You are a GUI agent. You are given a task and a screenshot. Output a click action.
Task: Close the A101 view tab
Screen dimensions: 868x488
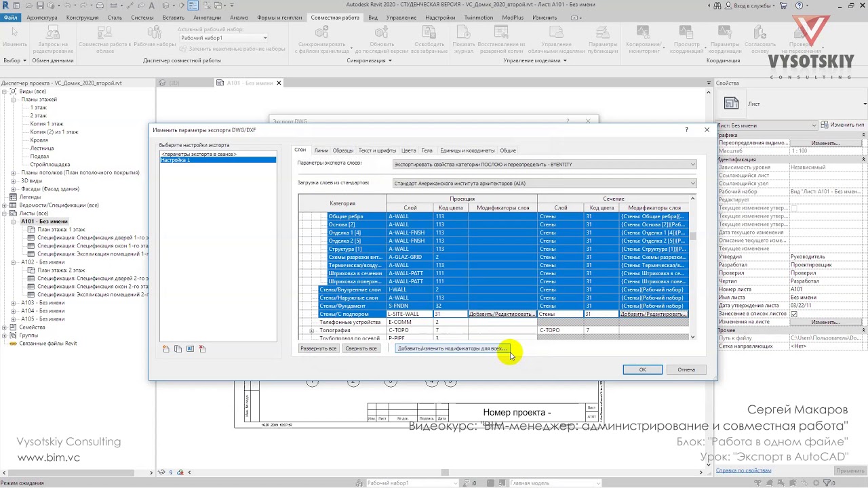(279, 83)
